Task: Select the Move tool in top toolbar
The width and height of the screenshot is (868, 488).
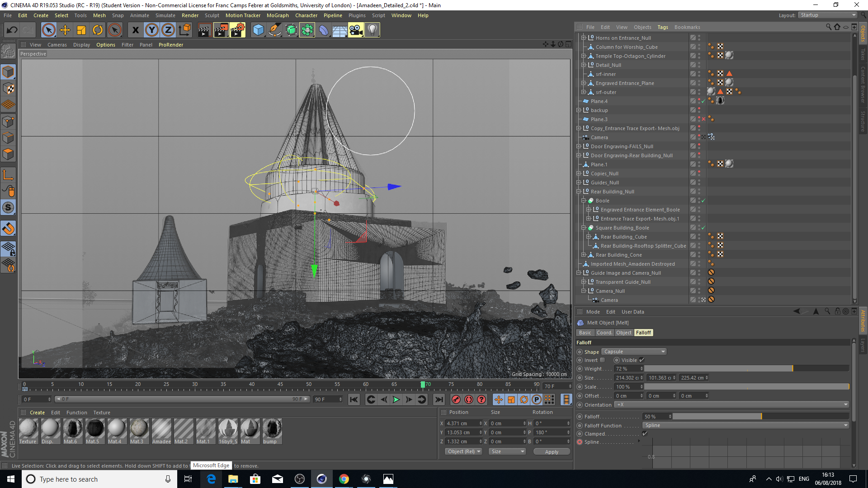Action: pos(65,30)
